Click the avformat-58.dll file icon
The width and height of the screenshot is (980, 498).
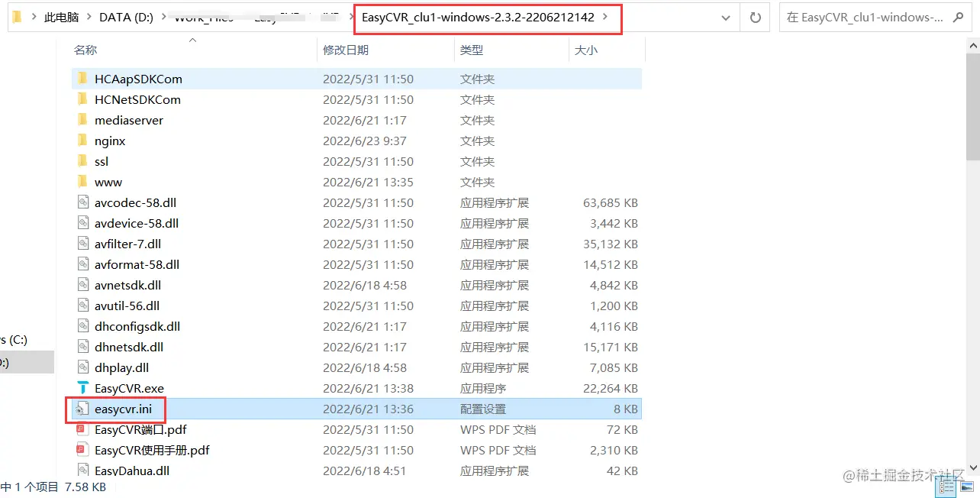pyautogui.click(x=82, y=264)
